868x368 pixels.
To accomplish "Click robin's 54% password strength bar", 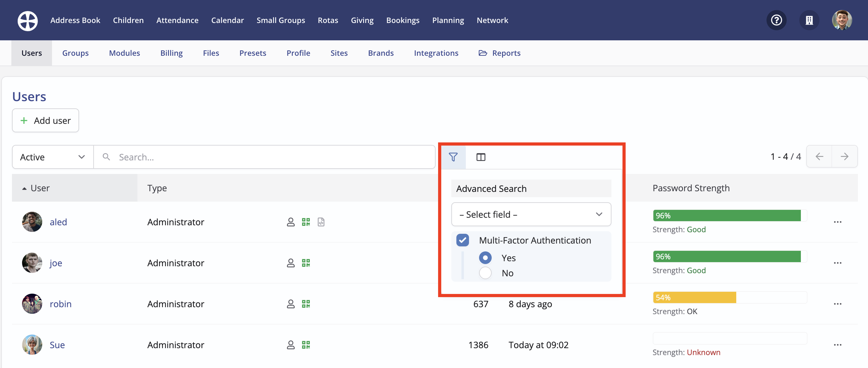I will point(694,297).
